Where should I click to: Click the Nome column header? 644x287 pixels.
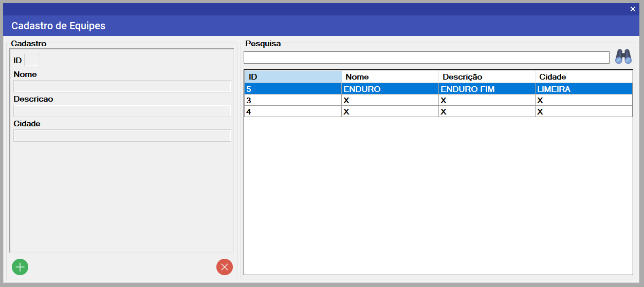pyautogui.click(x=390, y=76)
